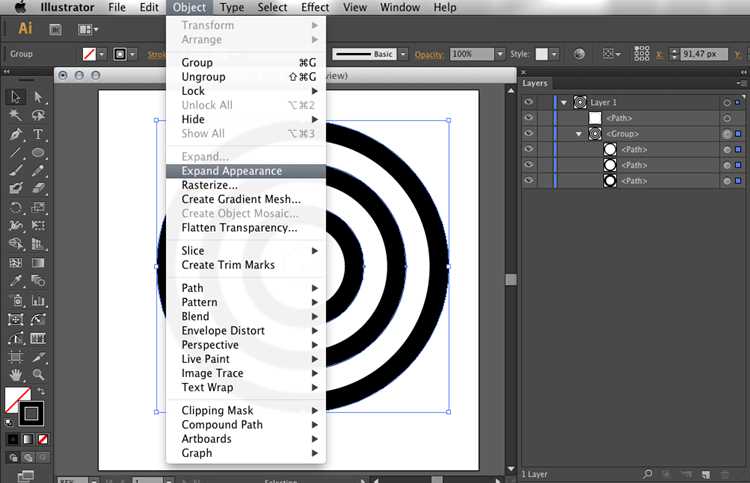This screenshot has width=750, height=483.
Task: Select the Eraser tool
Action: point(38,188)
